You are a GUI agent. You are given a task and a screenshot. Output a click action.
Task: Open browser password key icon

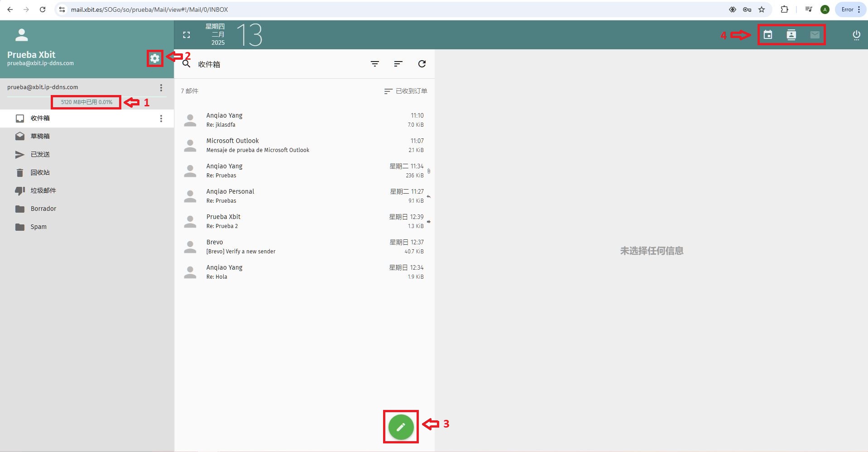[747, 10]
